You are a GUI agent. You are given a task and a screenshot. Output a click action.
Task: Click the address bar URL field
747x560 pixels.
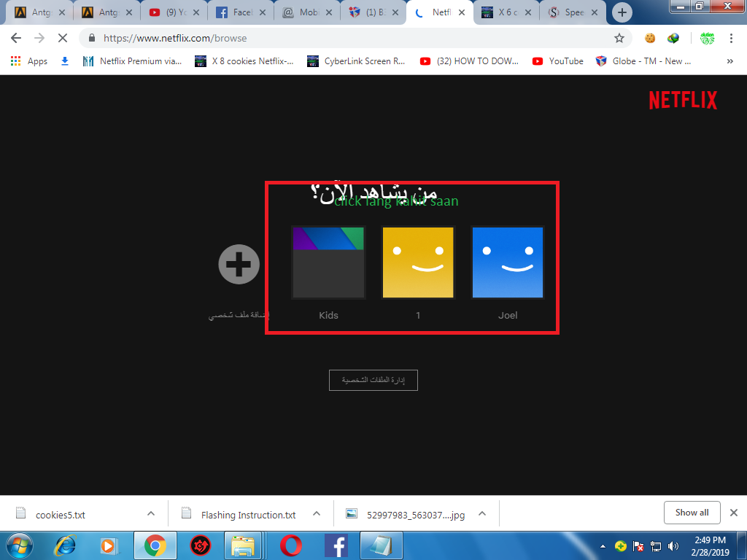355,38
